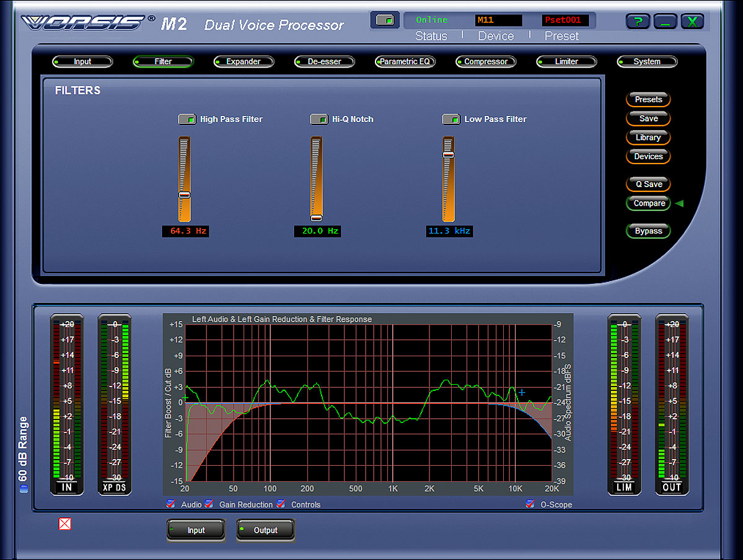Click the Hi-Q Notch slider handle

click(x=316, y=217)
